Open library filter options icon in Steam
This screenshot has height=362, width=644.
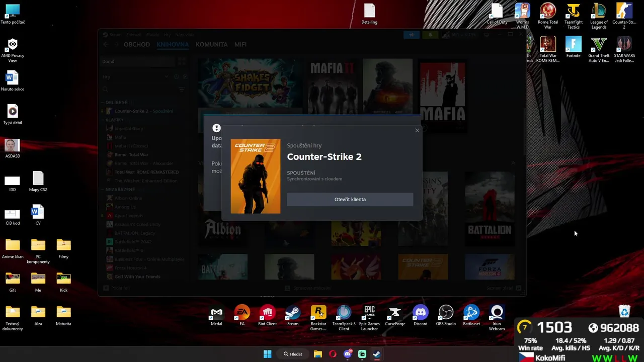(x=182, y=89)
